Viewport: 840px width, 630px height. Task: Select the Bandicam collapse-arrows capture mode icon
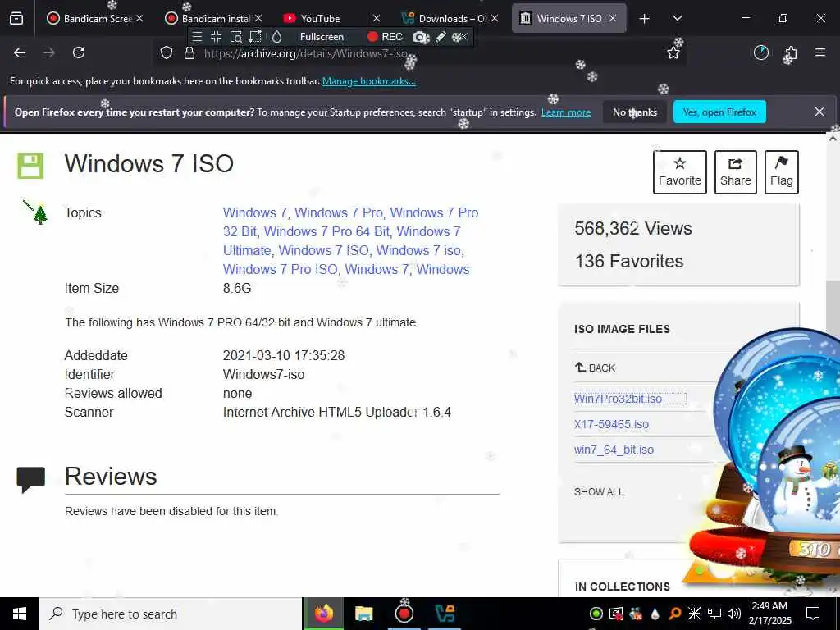pos(217,36)
